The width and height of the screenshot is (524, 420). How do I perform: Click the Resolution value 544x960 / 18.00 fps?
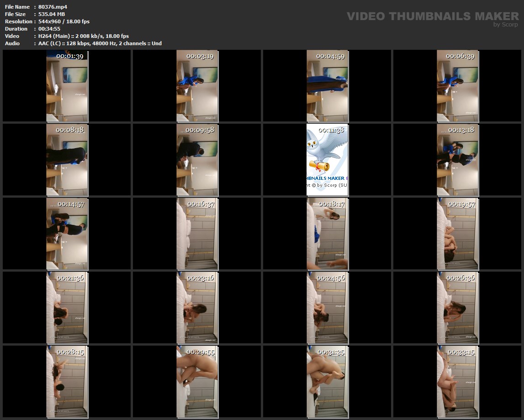pyautogui.click(x=64, y=21)
